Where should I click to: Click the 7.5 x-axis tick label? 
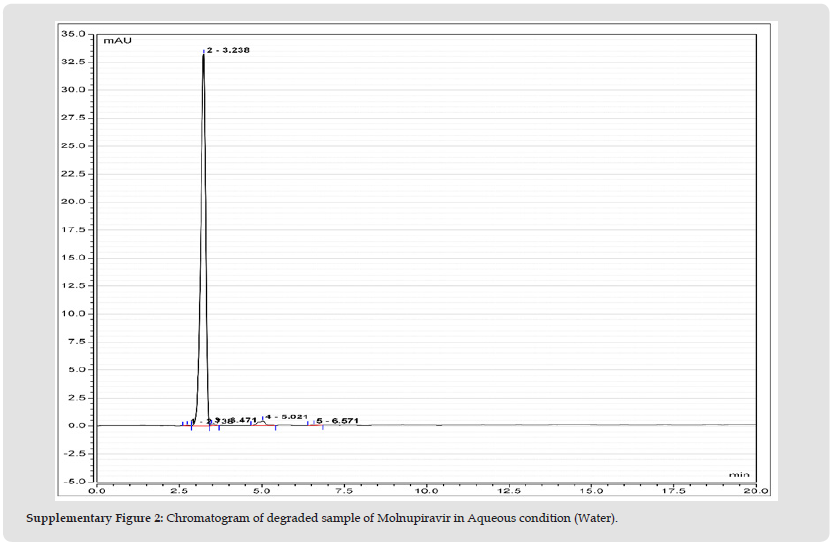click(344, 491)
